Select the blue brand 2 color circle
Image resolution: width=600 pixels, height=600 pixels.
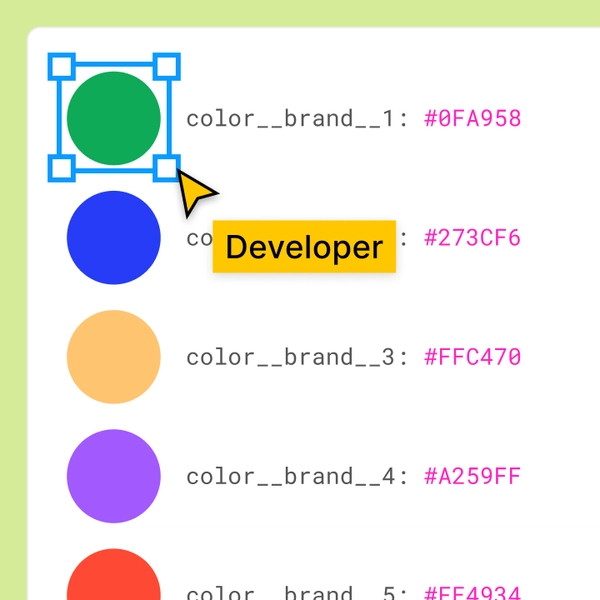point(114,238)
